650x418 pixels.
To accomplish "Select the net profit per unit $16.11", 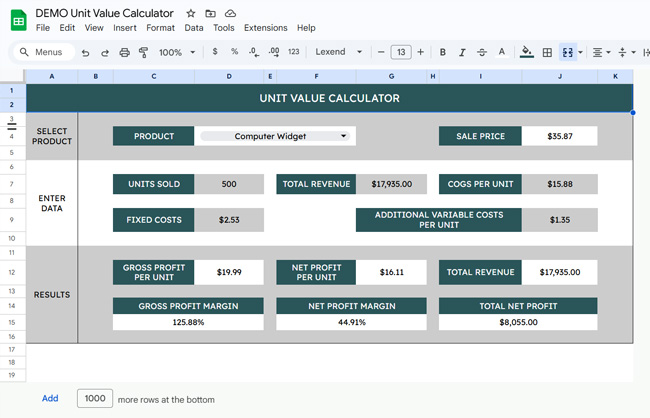I will pos(391,272).
